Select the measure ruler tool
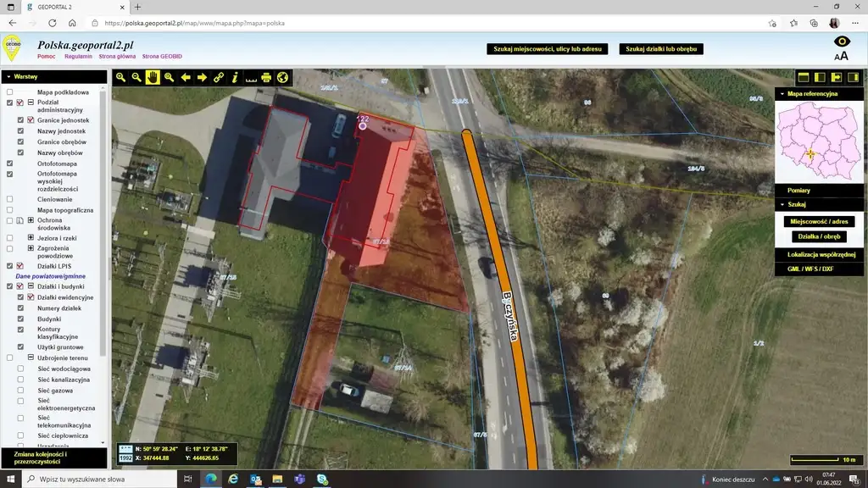 point(251,78)
